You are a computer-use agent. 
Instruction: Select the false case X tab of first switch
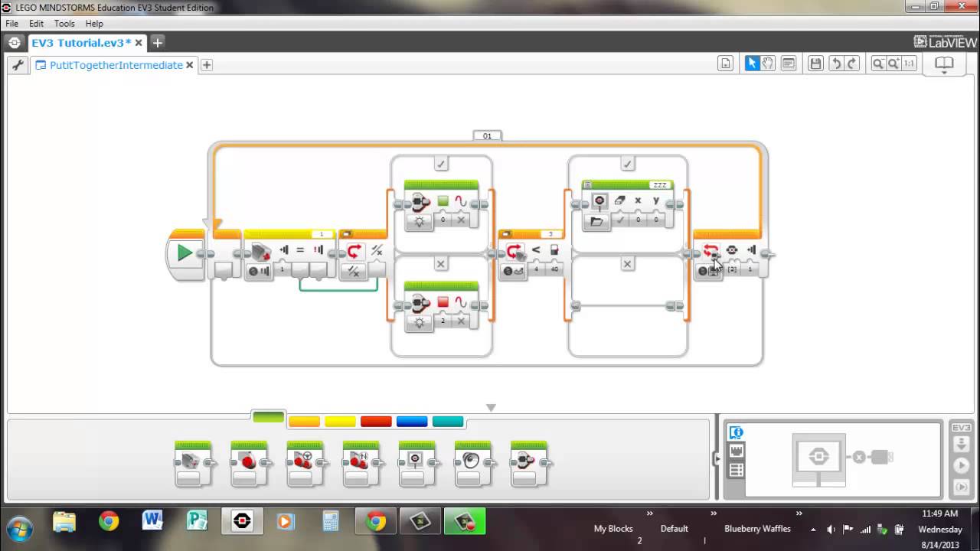(x=441, y=264)
